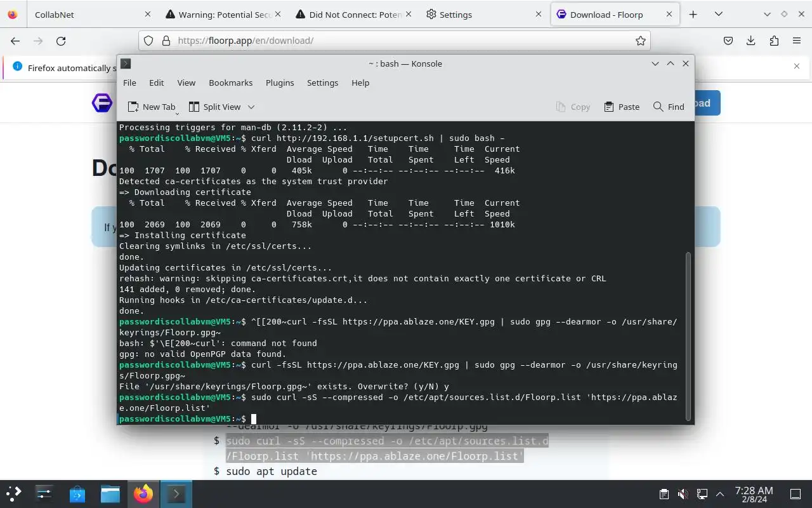Open the New Tab button in Konsole
The height and width of the screenshot is (508, 812).
[152, 107]
